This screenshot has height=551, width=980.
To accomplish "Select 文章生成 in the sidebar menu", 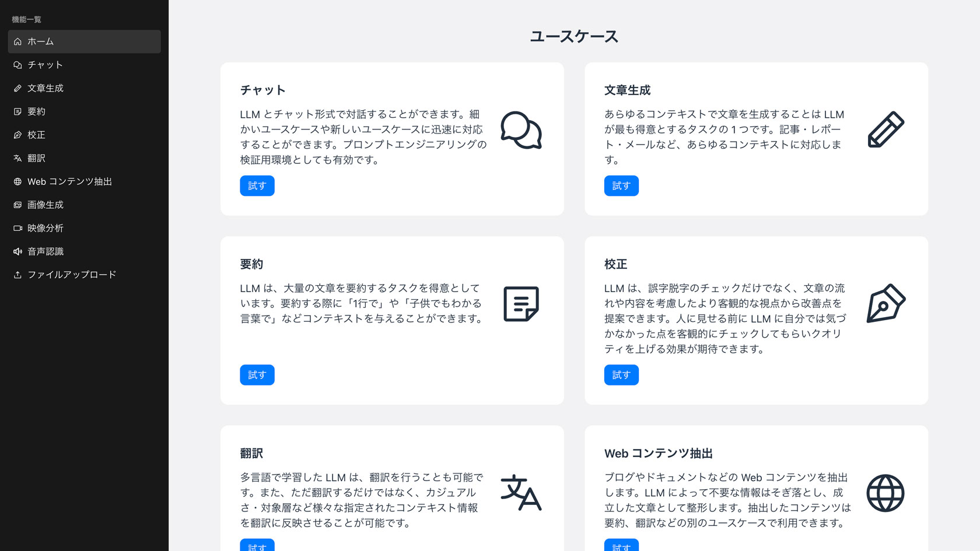I will click(84, 88).
